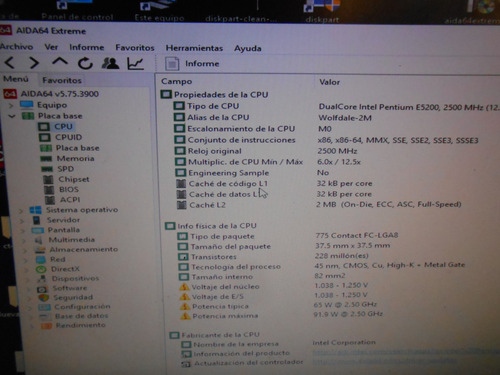Screen dimensions: 500x375
Task: Click the warning icon beside Potencia máxima
Action: click(185, 316)
